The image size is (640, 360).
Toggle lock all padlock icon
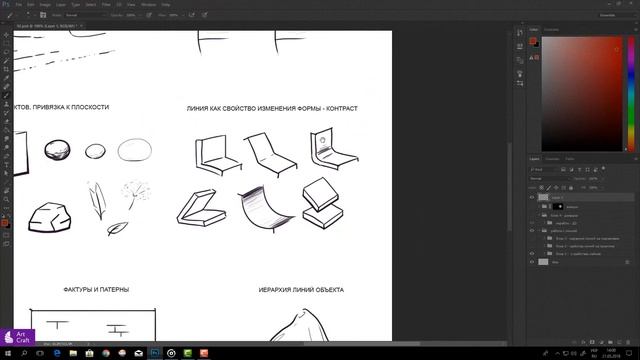pyautogui.click(x=571, y=188)
